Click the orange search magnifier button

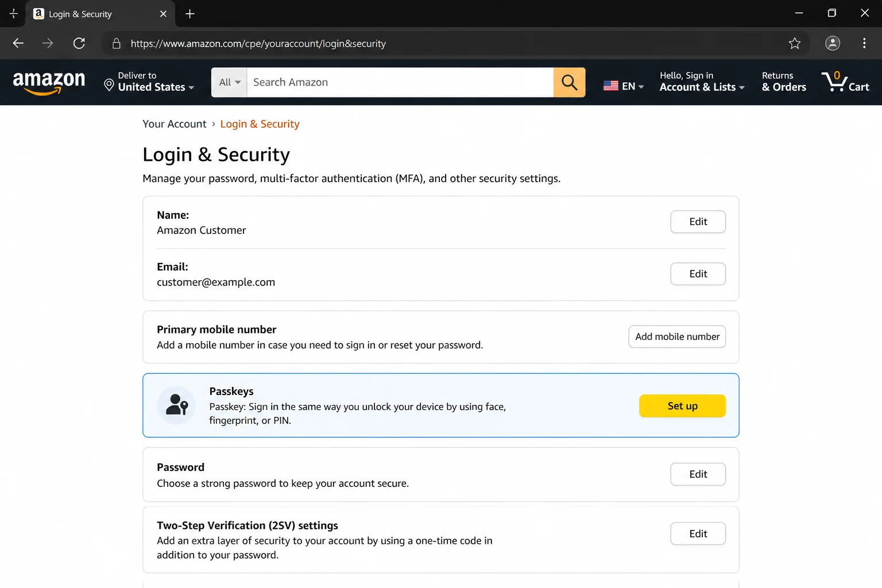569,82
